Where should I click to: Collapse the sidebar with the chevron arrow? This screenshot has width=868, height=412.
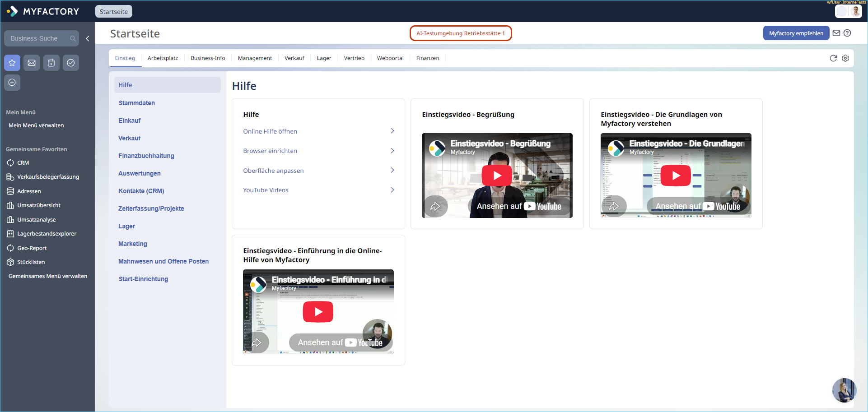tap(88, 38)
